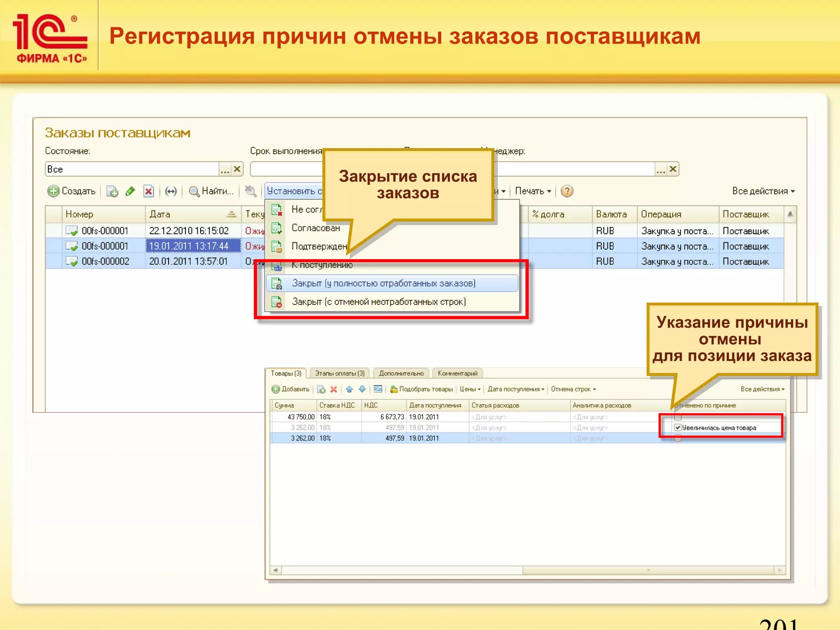This screenshot has height=630, width=840.
Task: Click the green pencil edit icon
Action: pos(130,191)
